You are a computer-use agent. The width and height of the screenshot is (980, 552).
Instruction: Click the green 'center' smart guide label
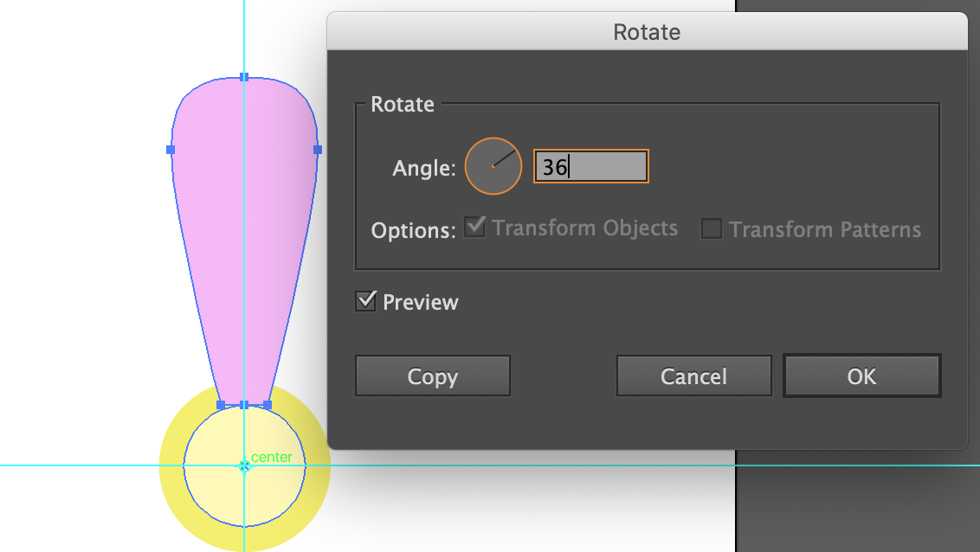pos(271,457)
